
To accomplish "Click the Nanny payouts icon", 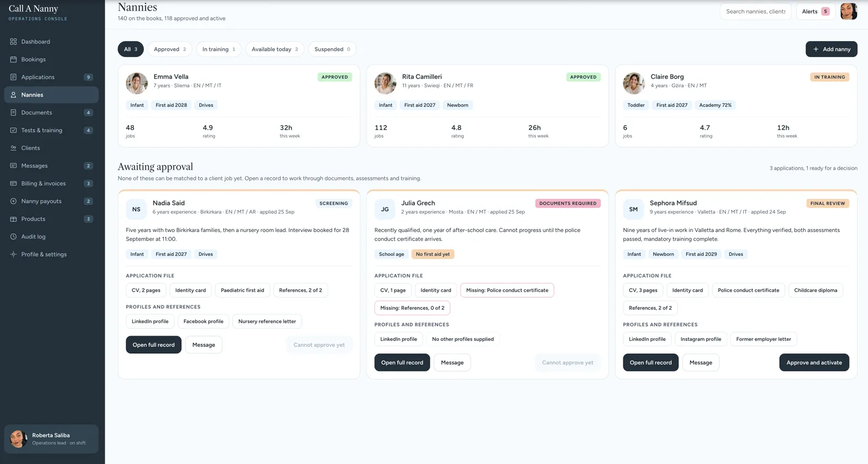I will [x=14, y=201].
